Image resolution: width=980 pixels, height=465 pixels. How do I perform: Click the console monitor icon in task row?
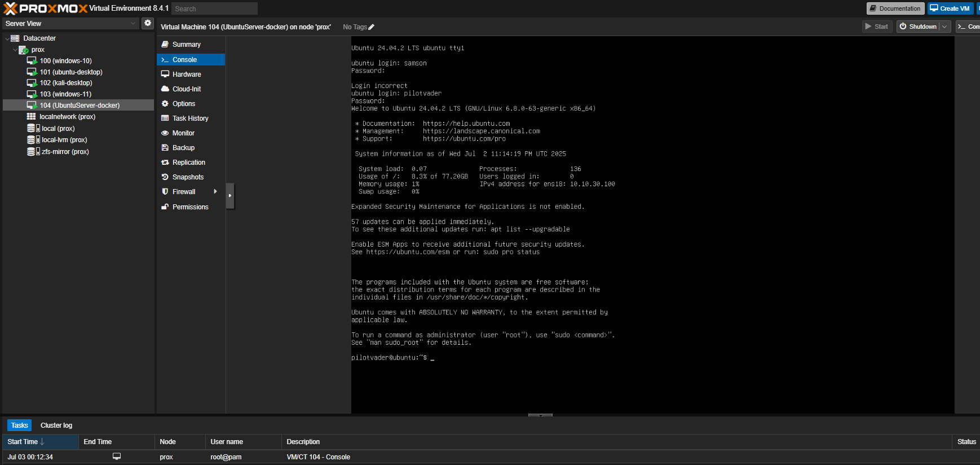point(117,456)
